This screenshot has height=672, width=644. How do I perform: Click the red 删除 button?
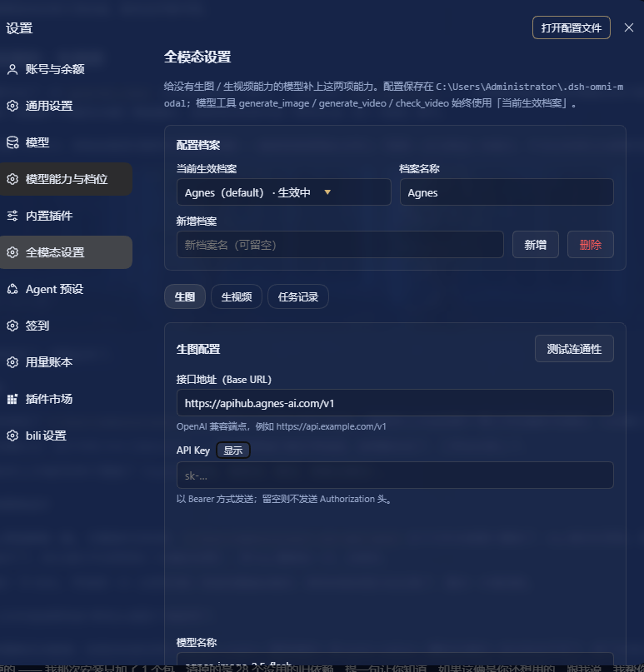point(591,245)
